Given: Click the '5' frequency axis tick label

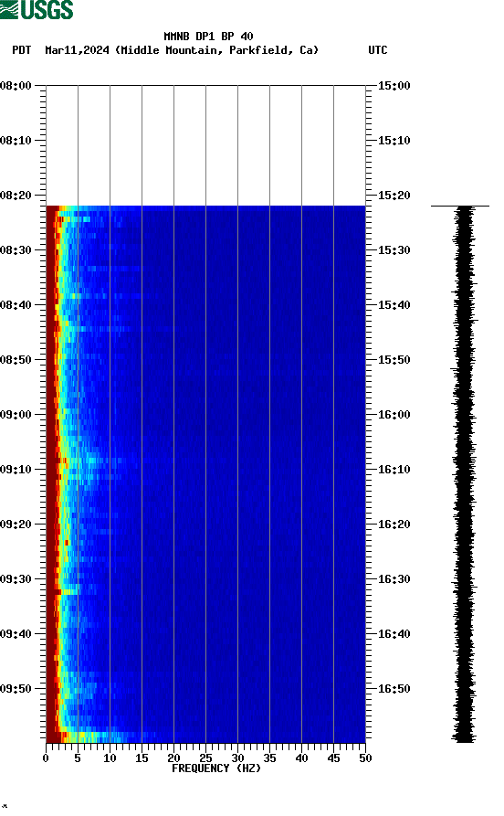Looking at the screenshot, I should 78,758.
